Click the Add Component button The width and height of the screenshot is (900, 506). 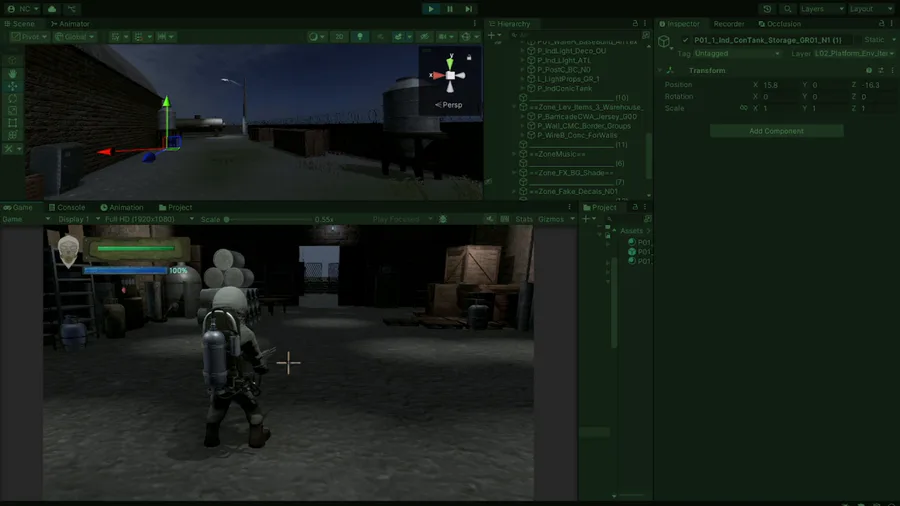(777, 131)
